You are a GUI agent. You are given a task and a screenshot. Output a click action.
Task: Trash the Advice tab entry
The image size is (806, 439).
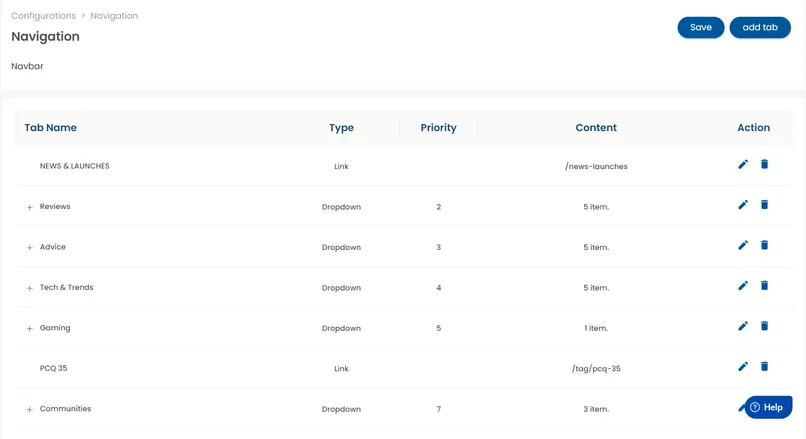pos(764,245)
